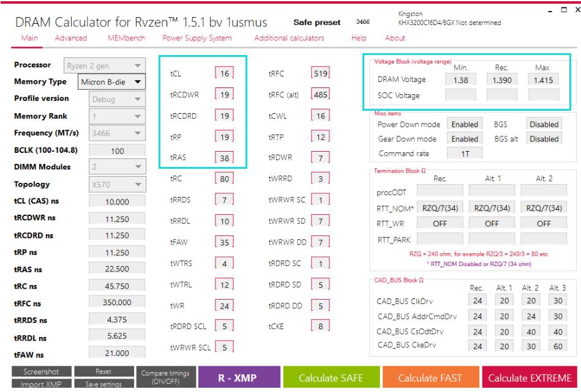Switch to the Advanced tab

tap(70, 38)
